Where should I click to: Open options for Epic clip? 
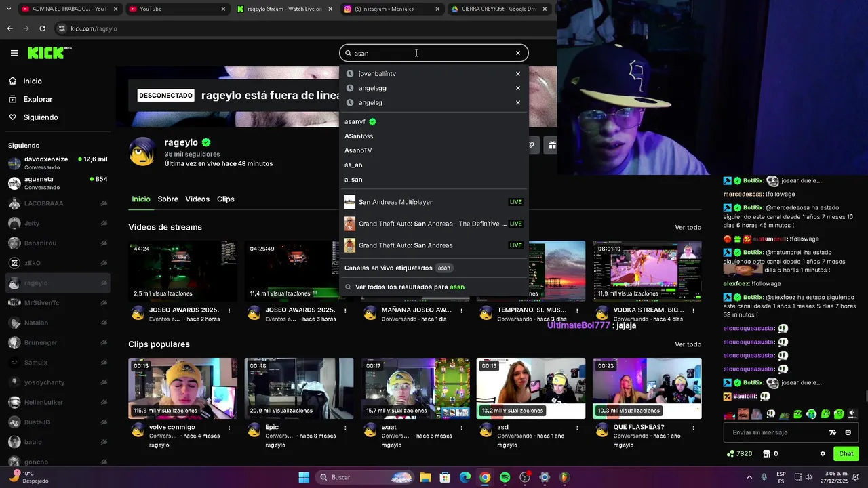tap(345, 428)
